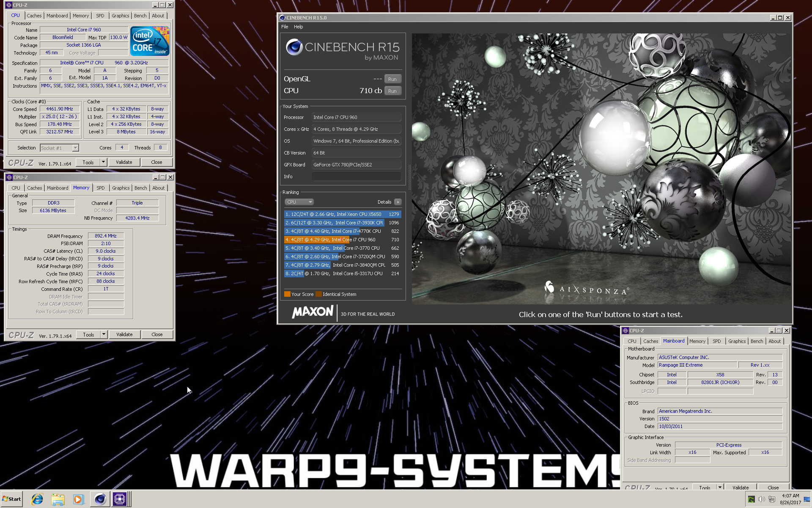This screenshot has height=508, width=812.
Task: Launch Windows Media Player from taskbar
Action: point(78,499)
